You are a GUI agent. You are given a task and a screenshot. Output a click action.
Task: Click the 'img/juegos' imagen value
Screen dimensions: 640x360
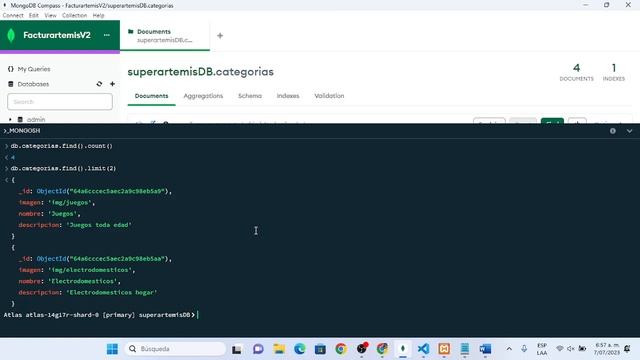tap(71, 202)
